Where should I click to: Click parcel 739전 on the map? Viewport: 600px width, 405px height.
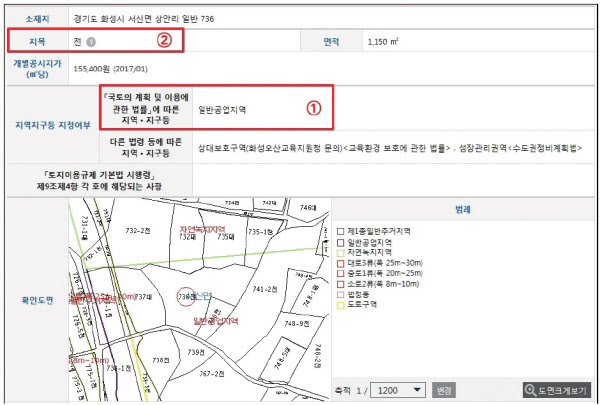[195, 352]
